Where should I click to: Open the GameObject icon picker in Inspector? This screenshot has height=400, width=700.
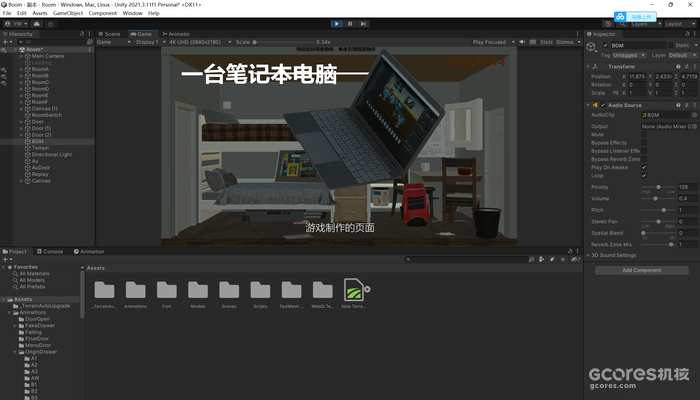pyautogui.click(x=592, y=46)
